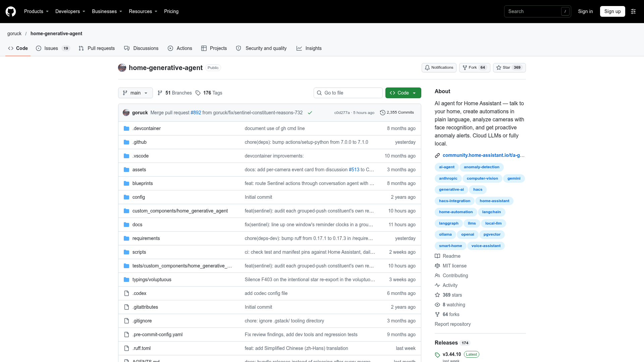Click the commits history clock icon

pyautogui.click(x=382, y=113)
